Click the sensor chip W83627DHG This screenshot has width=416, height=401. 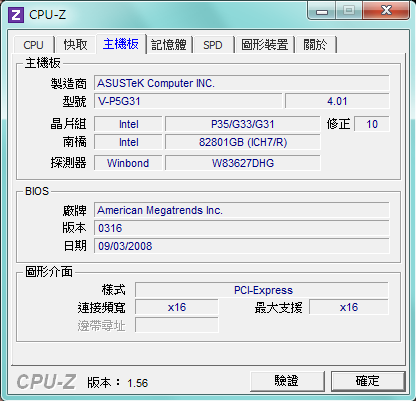(243, 163)
